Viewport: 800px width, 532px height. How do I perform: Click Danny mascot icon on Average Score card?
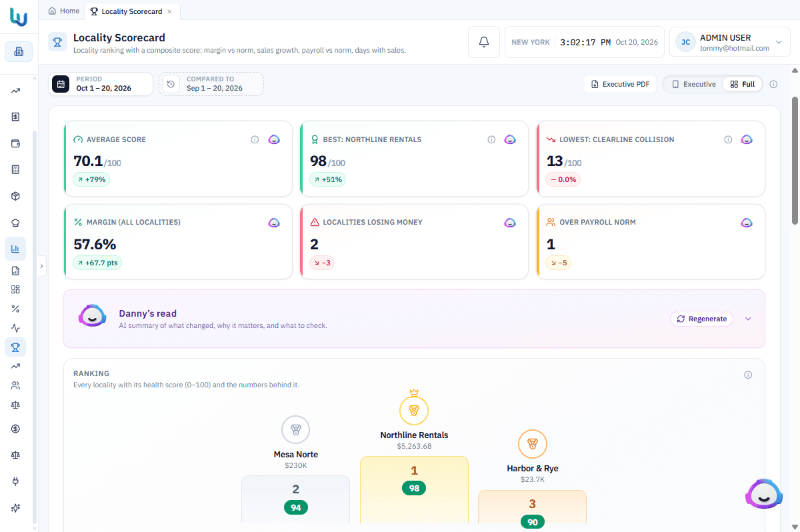pos(274,139)
